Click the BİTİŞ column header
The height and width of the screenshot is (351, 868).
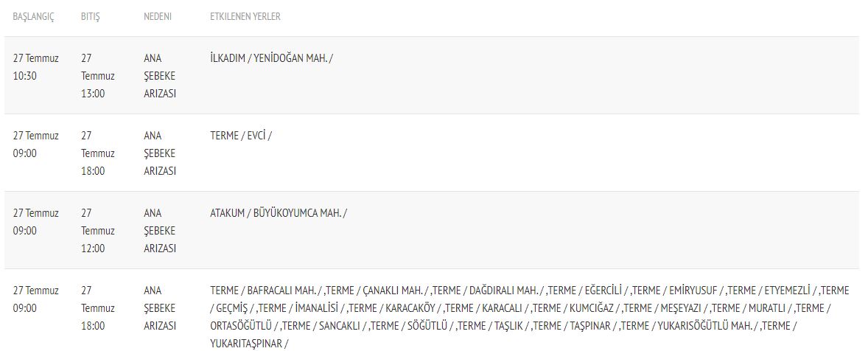tap(90, 17)
